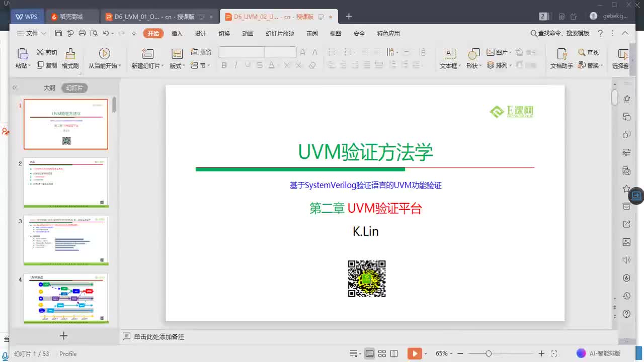Viewport: 644px width, 362px height.
Task: Toggle Underline formatting
Action: 248,65
